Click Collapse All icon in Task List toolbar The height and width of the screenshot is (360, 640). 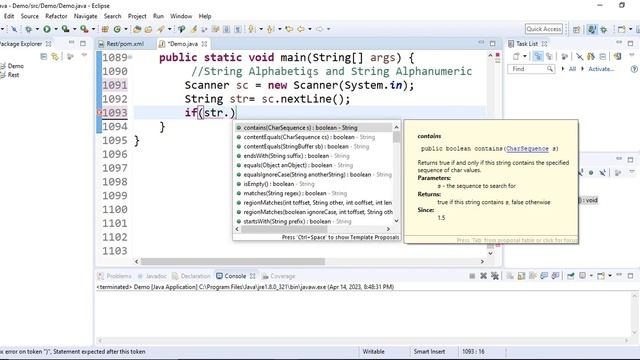point(602,56)
